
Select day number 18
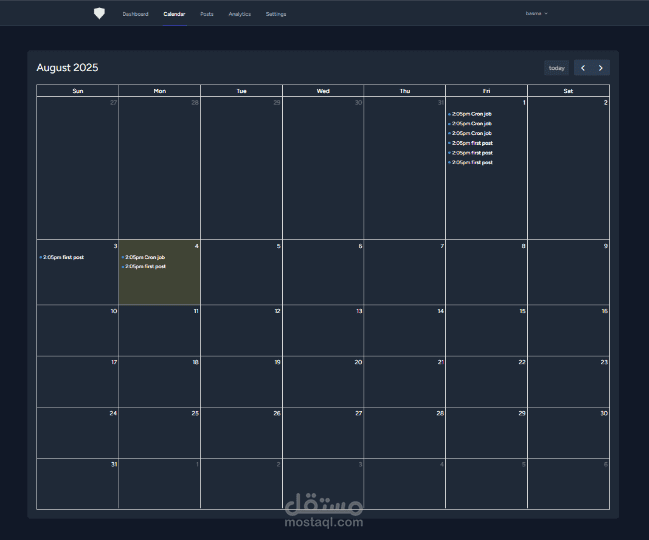195,362
